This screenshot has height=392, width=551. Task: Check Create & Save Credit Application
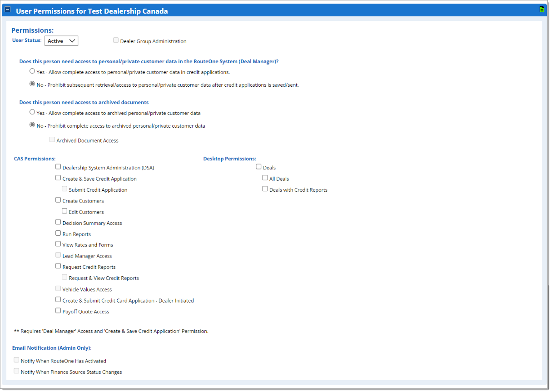[x=58, y=178]
